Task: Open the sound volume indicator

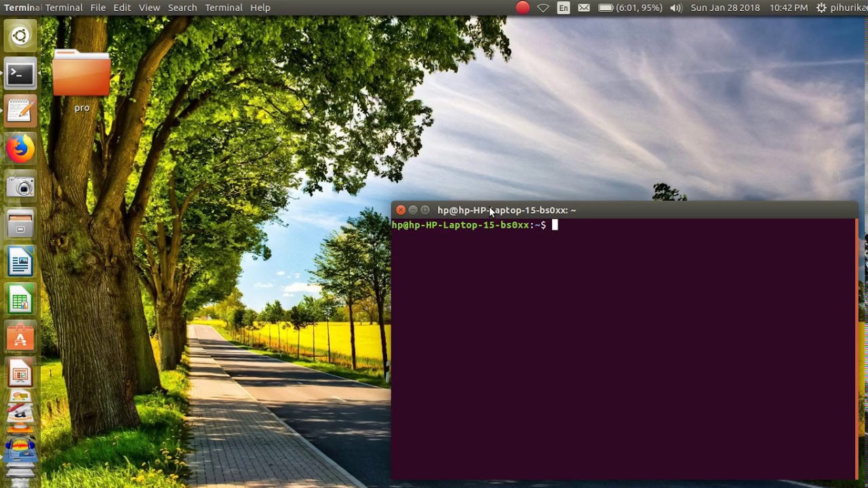Action: tap(676, 8)
